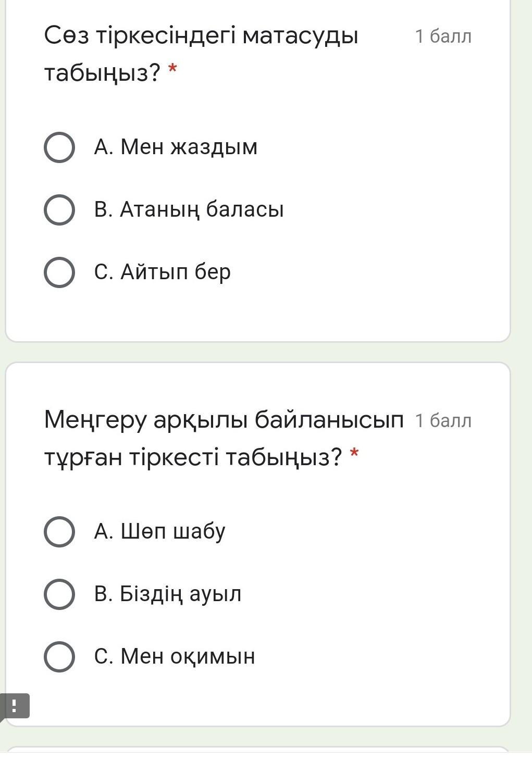532x760 pixels.
Task: Check the radio circle for 'Мен оқимын'
Action: coord(59,656)
